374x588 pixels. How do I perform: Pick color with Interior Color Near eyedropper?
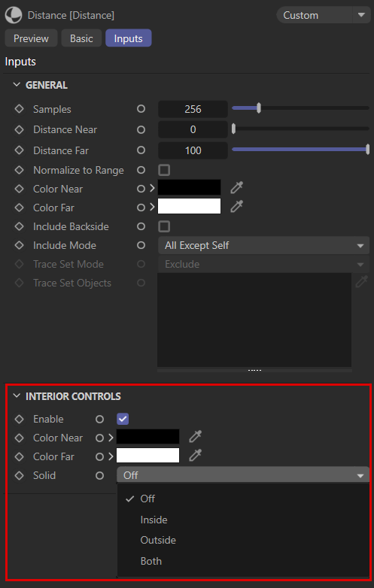pos(196,437)
